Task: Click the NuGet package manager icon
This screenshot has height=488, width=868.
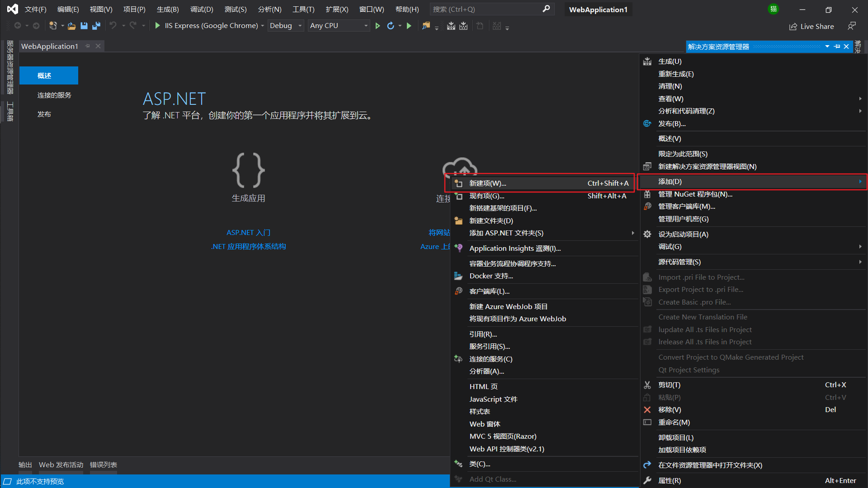Action: click(x=647, y=194)
